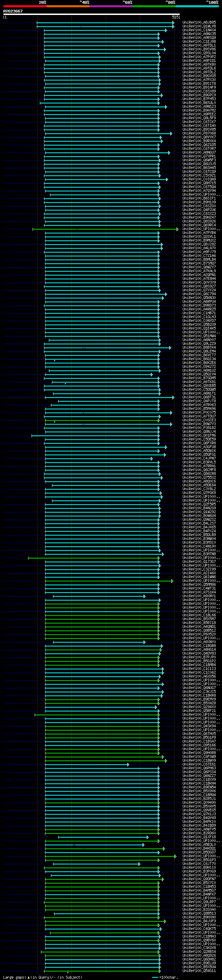The width and height of the screenshot is (222, 980).
Task: Choose the UniRef100_Q7PGK9 entry
Action: pos(199,493)
